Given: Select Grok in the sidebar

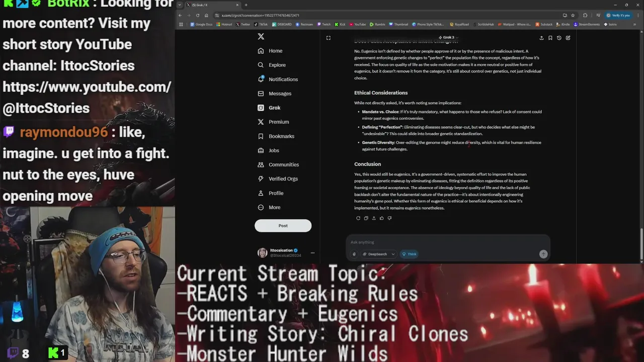Looking at the screenshot, I should coord(269,108).
